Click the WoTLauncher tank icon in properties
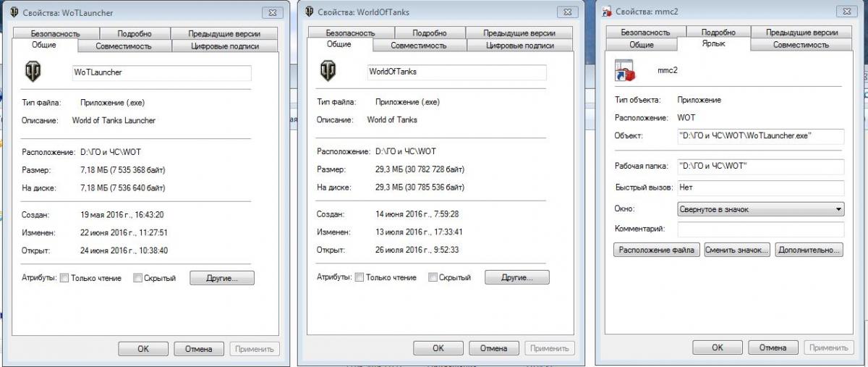 click(33, 72)
